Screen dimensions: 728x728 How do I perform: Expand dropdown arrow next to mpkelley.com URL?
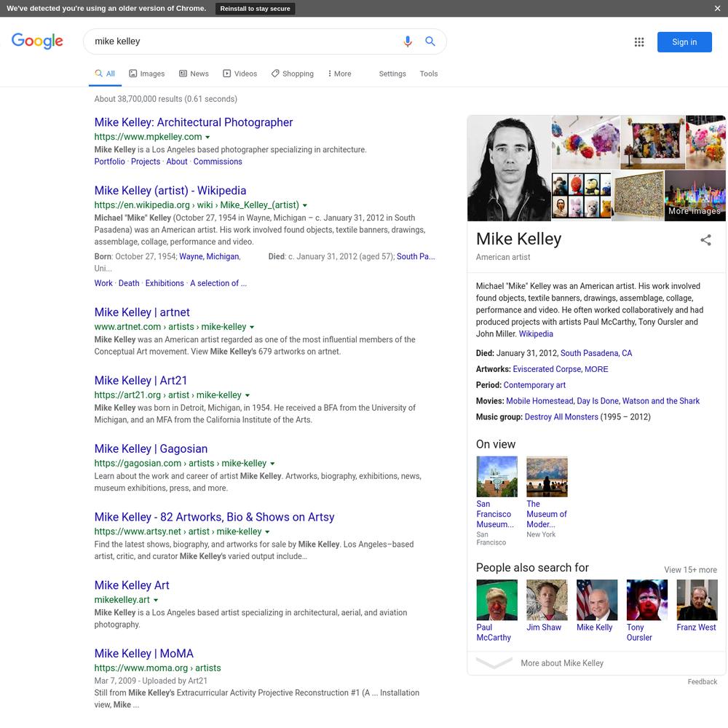[207, 137]
